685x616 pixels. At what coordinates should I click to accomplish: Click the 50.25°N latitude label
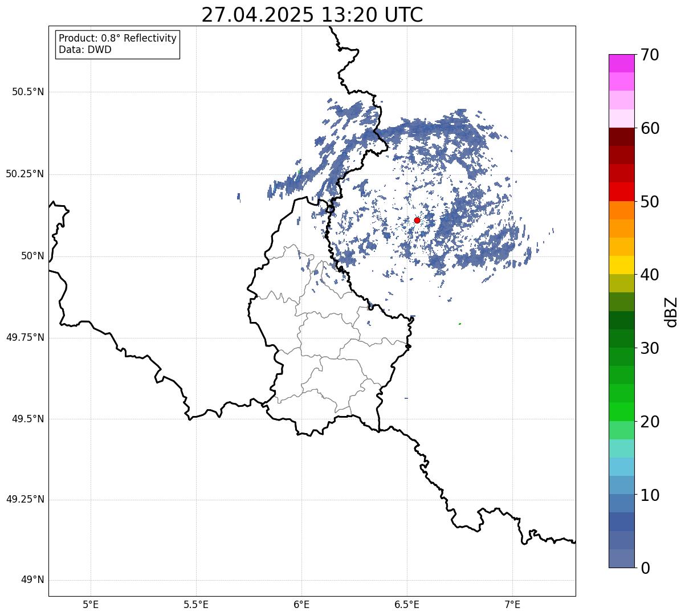coord(25,174)
